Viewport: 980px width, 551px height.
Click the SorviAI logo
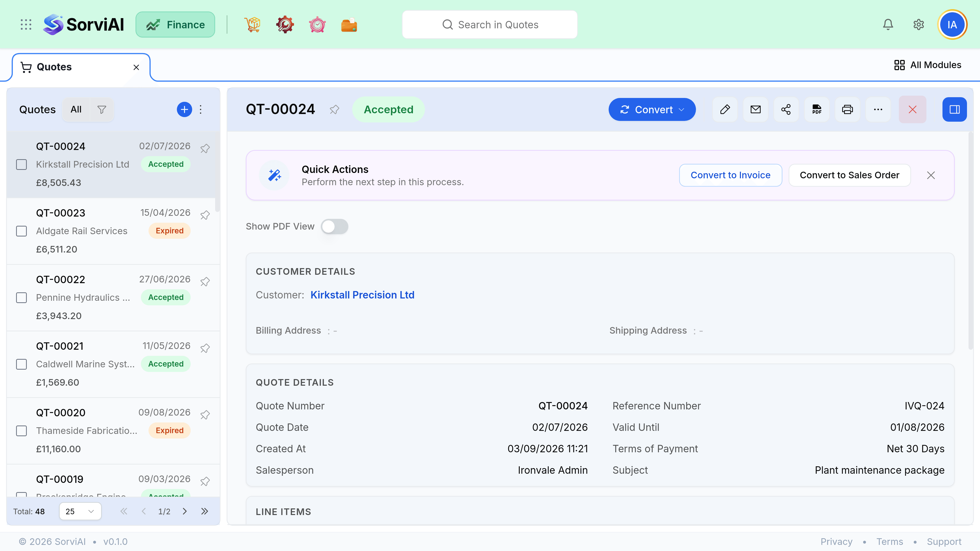click(x=84, y=25)
